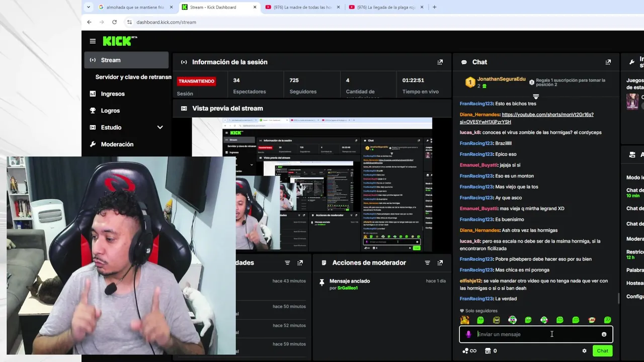The height and width of the screenshot is (362, 644).
Task: Pop out the Chat panel
Action: click(608, 62)
